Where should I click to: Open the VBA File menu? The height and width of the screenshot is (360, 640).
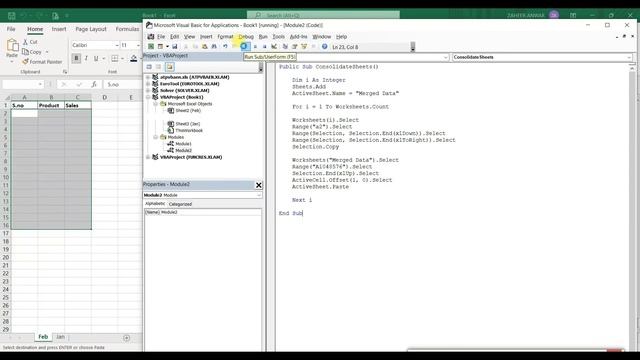(161, 37)
